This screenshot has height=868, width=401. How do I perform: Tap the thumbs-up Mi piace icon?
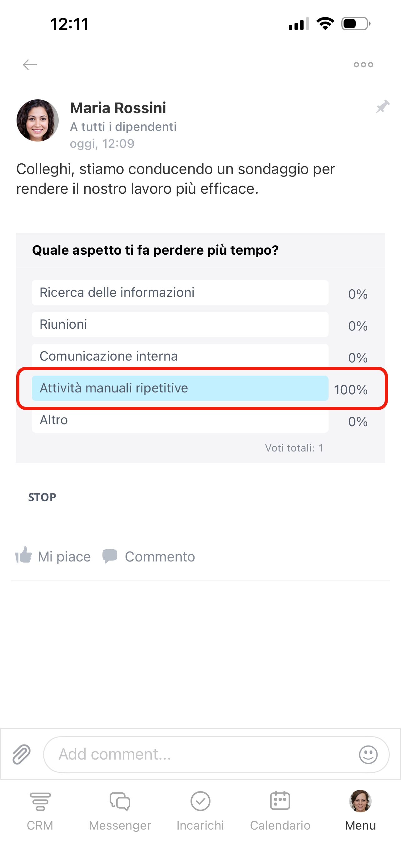[23, 555]
